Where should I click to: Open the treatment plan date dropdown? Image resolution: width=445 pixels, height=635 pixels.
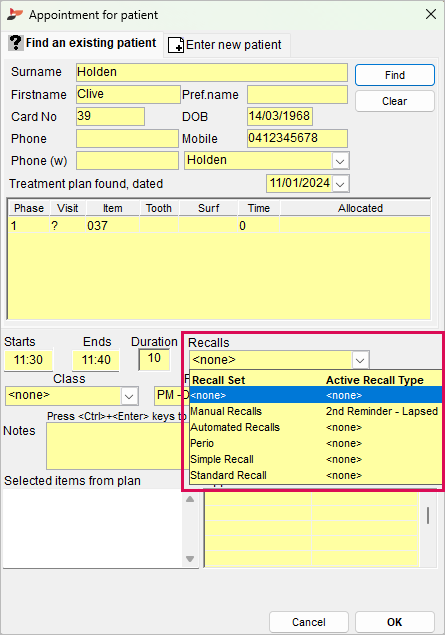point(340,184)
